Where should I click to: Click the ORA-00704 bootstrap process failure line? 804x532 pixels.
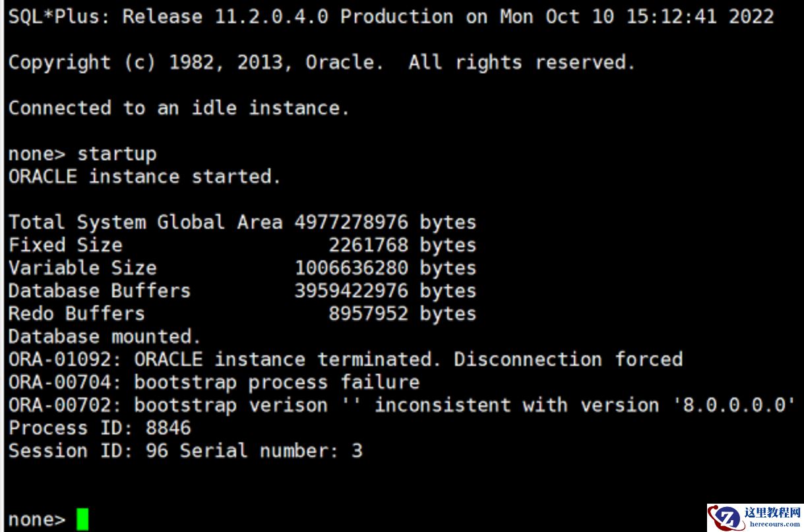tap(214, 382)
